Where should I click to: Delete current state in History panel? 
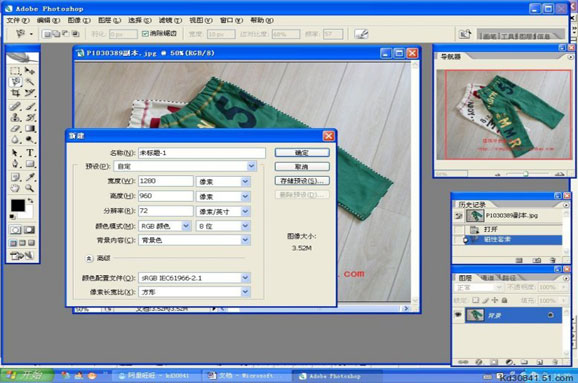553,260
